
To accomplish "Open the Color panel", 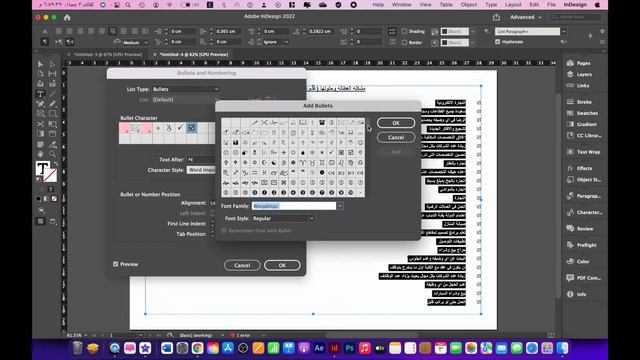I will coord(579,261).
